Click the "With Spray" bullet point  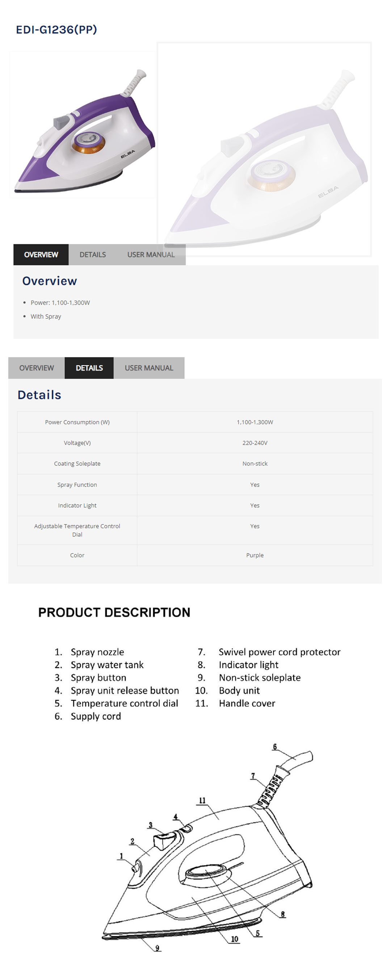(46, 316)
